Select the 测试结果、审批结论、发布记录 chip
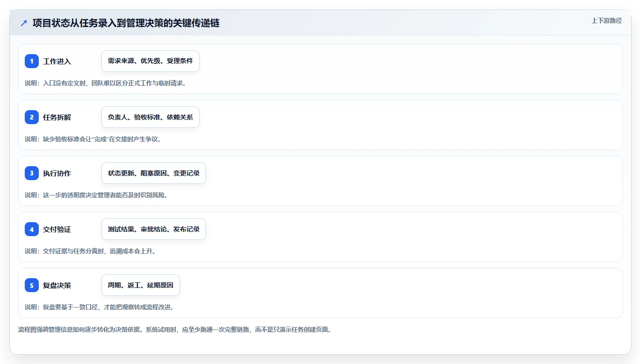Image resolution: width=641 pixels, height=364 pixels. (154, 229)
